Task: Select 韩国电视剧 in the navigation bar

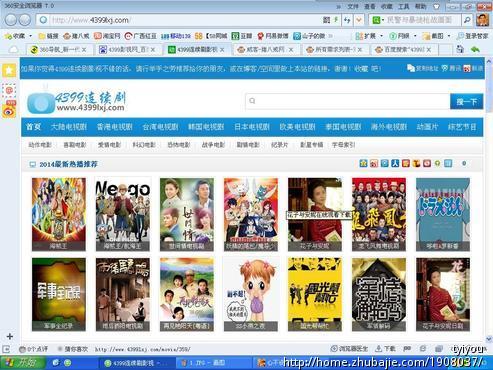Action: point(206,127)
